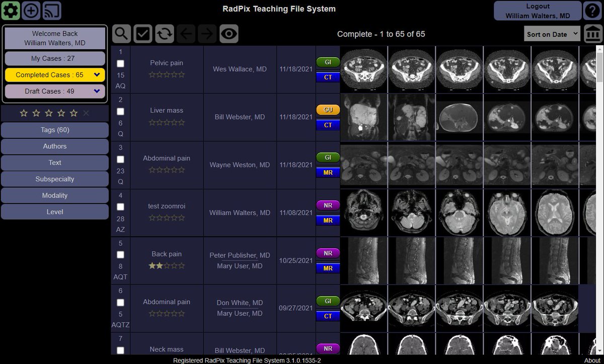Screen dimensions: 604x364
Task: Open the Sort on Date dropdown
Action: (x=553, y=34)
